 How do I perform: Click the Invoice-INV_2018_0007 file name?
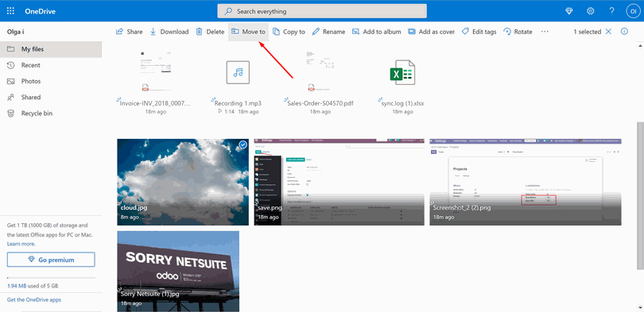click(x=155, y=103)
